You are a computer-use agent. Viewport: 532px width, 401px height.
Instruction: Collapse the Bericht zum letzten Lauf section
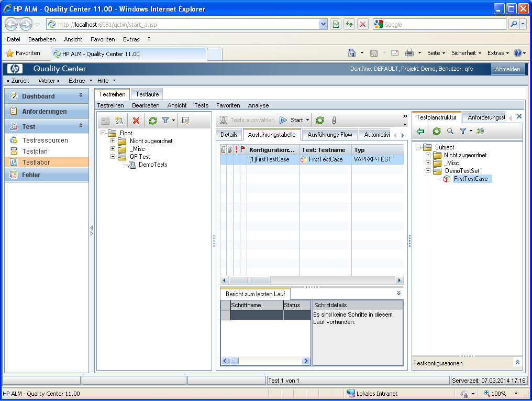[398, 293]
